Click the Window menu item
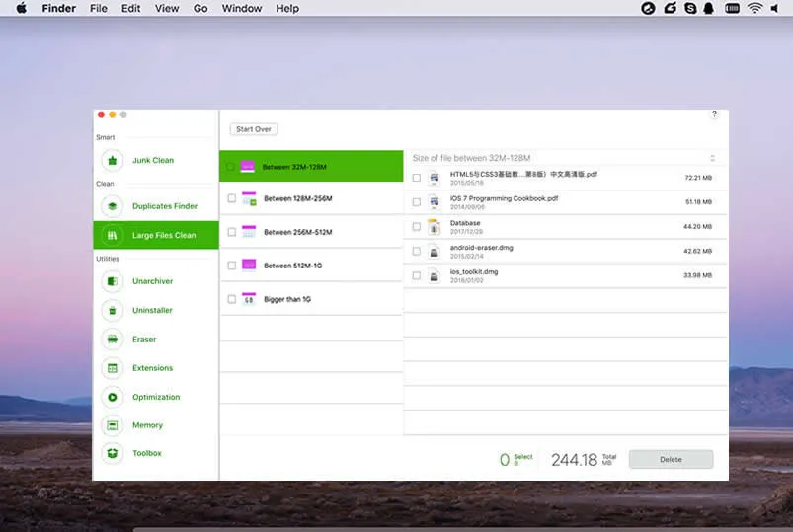Image resolution: width=793 pixels, height=532 pixels. click(x=242, y=9)
